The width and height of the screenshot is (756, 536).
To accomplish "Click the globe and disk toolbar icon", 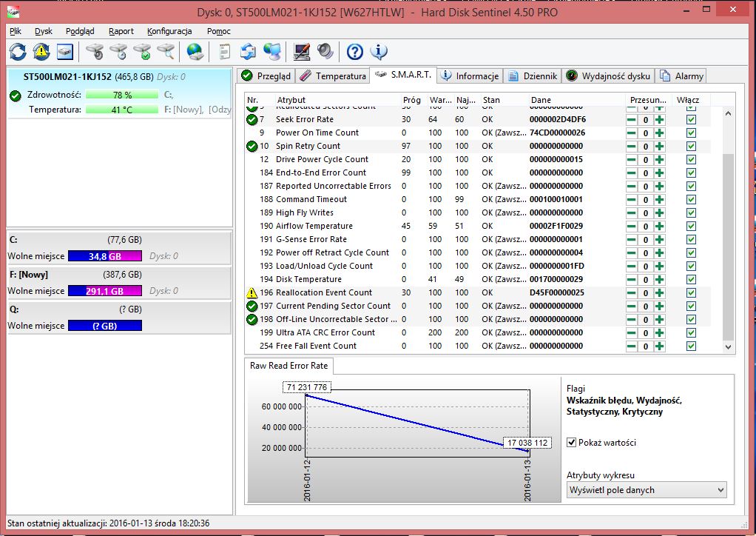I will coord(195,52).
